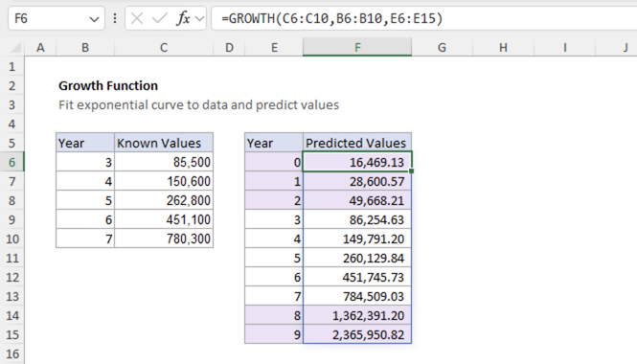Screen dimensions: 637x364
Task: Select row 5 header
Action: (x=12, y=143)
